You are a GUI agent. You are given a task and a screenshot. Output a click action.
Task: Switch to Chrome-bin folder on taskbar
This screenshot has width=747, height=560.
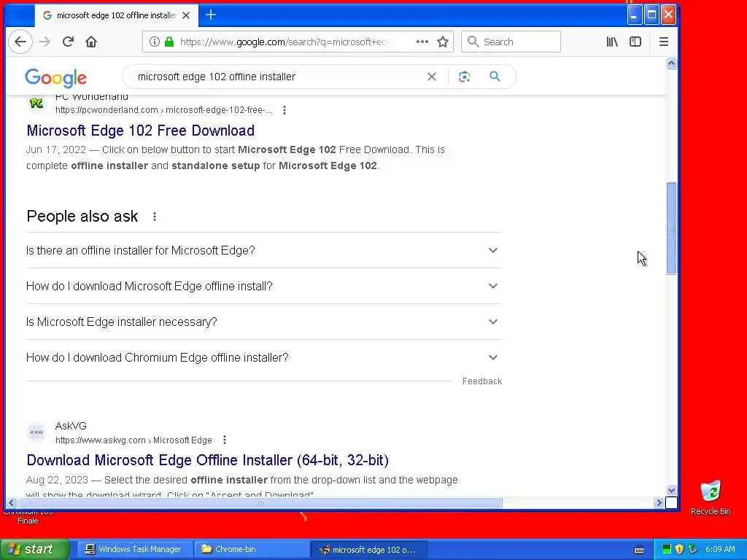[x=251, y=549]
